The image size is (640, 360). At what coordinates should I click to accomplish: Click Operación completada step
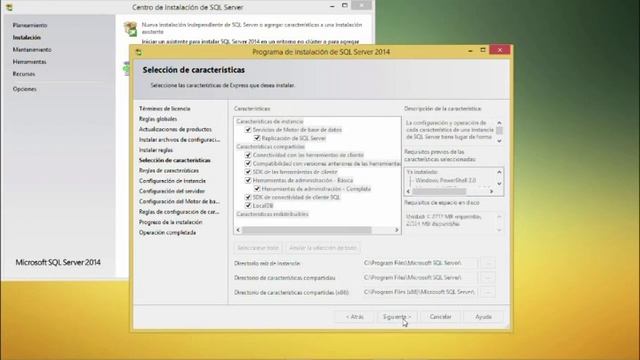coord(167,233)
